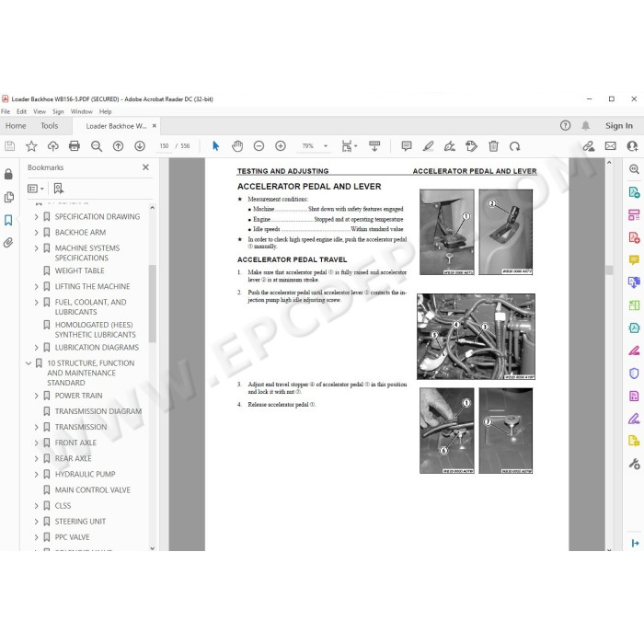Screen dimensions: 644x644
Task: Switch to the Home tab
Action: tap(16, 126)
